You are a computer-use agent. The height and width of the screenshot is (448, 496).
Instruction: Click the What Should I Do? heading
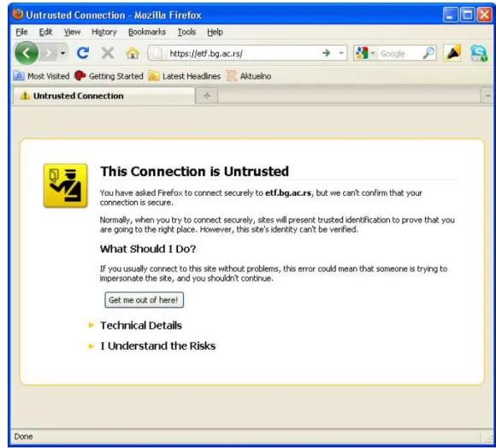pos(148,249)
